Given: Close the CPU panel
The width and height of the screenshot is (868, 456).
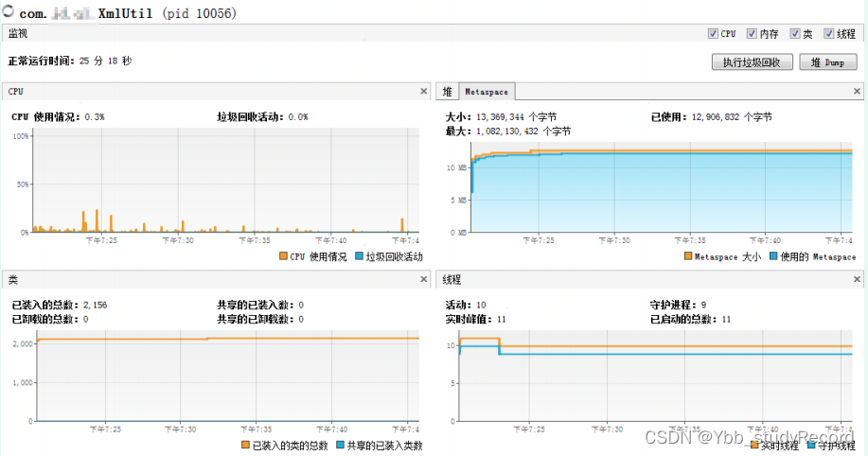Looking at the screenshot, I should coord(423,92).
